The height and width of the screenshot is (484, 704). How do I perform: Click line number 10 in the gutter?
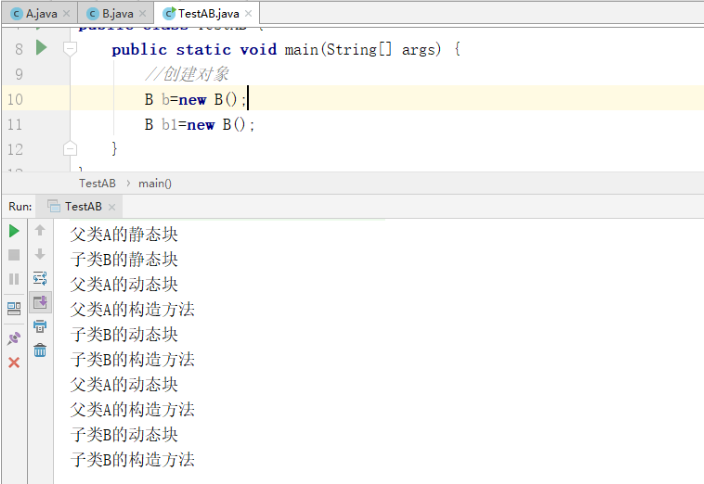coord(15,99)
